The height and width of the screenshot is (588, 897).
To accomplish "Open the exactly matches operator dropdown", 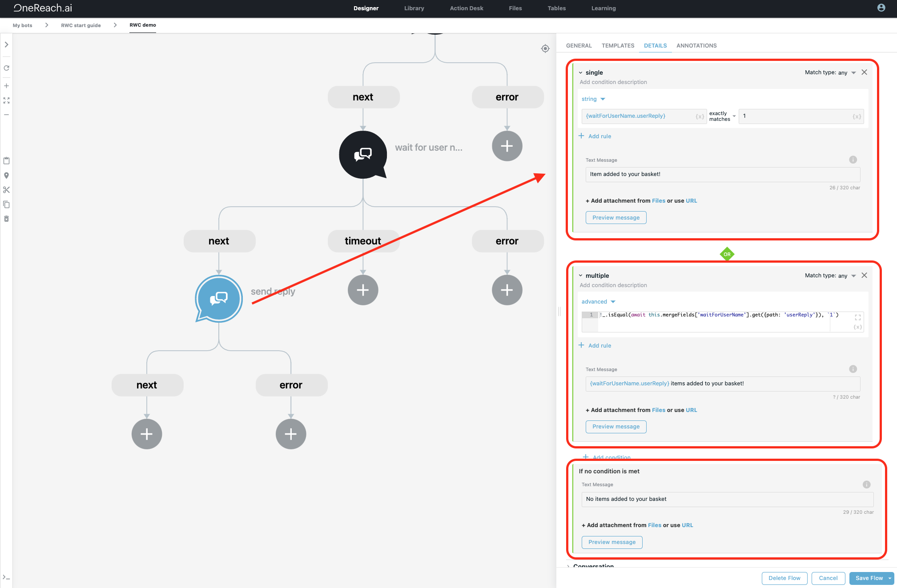I will coord(722,116).
